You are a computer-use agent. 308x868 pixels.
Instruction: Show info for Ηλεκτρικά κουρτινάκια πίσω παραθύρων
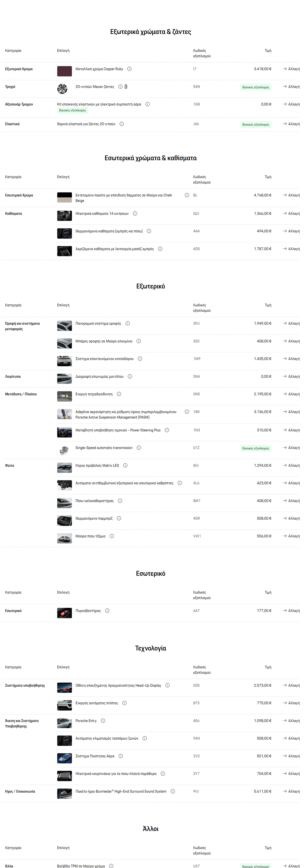[163, 774]
